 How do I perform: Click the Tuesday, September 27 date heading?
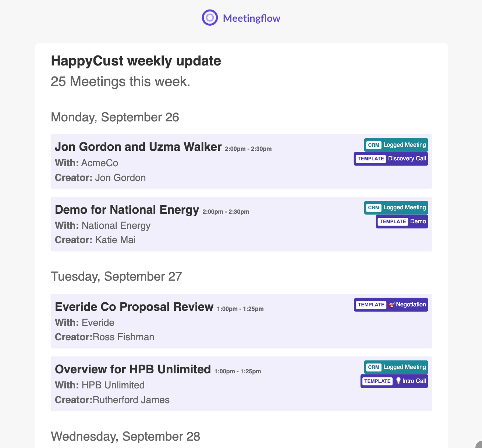pyautogui.click(x=116, y=276)
